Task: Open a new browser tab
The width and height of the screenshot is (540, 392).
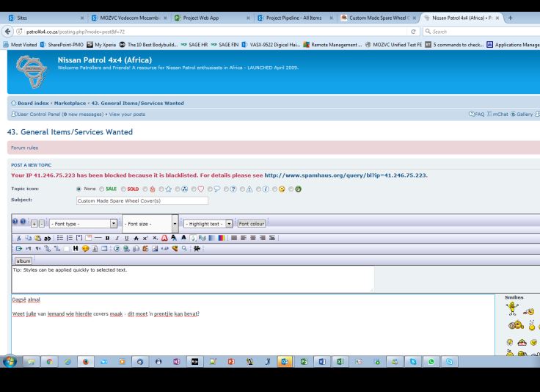Action: (511, 18)
